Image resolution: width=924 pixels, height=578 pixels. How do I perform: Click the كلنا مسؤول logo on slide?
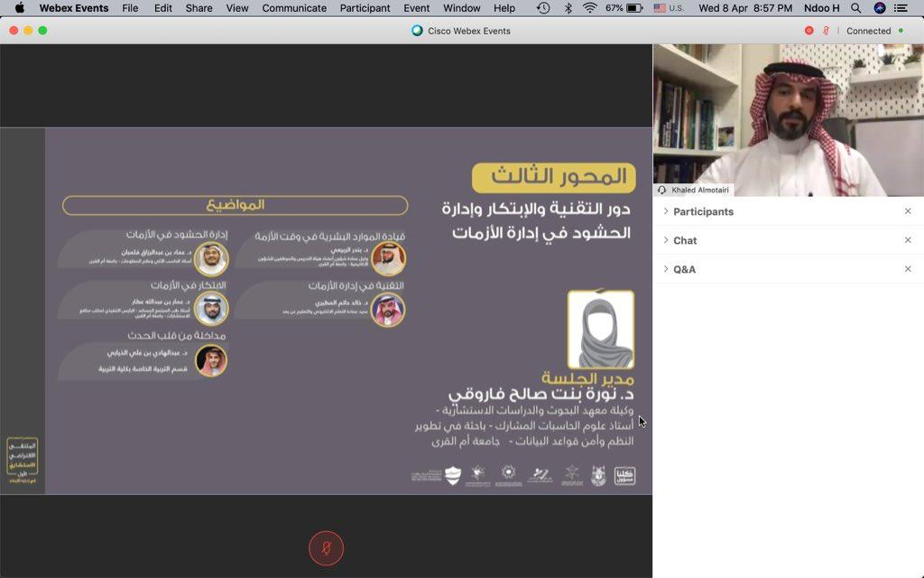624,475
